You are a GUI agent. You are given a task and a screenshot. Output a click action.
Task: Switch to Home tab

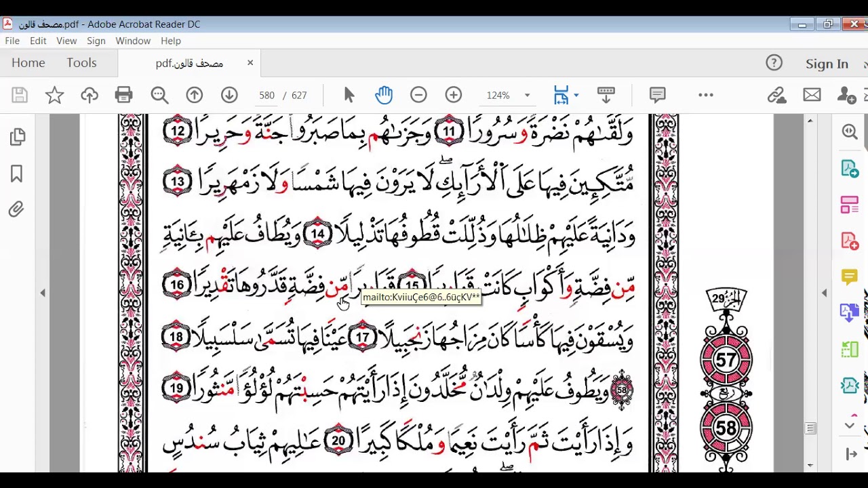pos(28,62)
